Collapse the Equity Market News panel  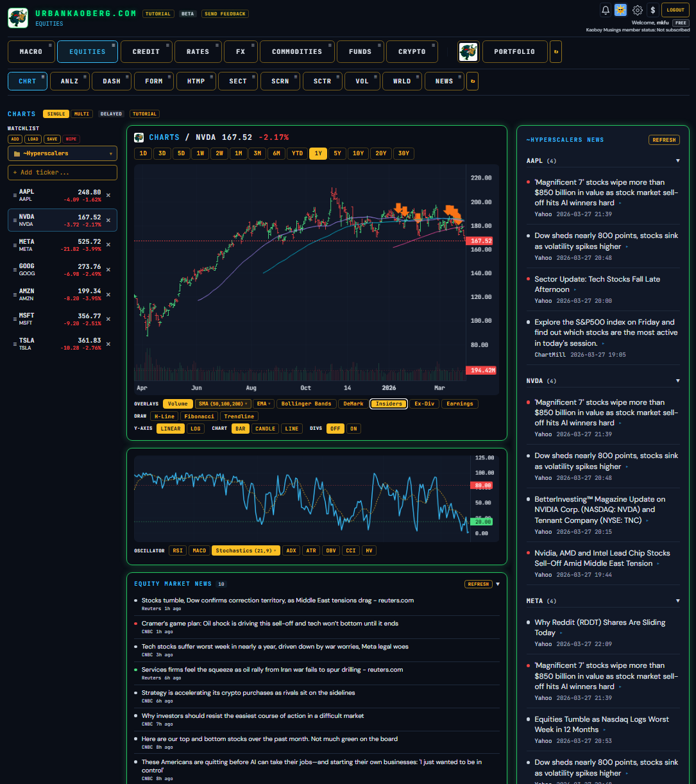(x=498, y=584)
